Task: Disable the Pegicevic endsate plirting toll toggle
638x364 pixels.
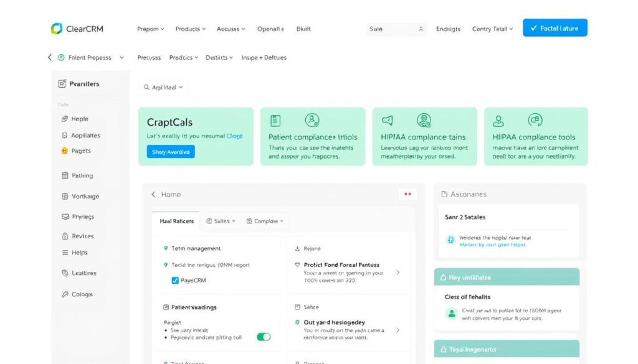Action: point(263,337)
